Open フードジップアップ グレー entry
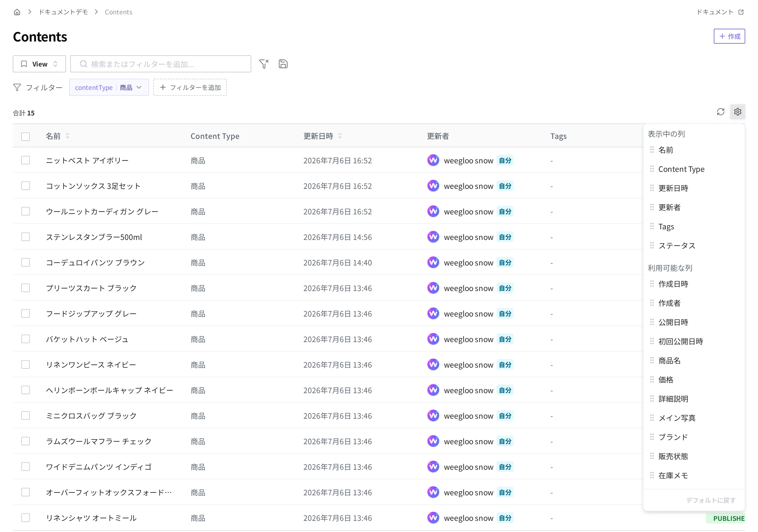The height and width of the screenshot is (532, 758). (x=91, y=314)
